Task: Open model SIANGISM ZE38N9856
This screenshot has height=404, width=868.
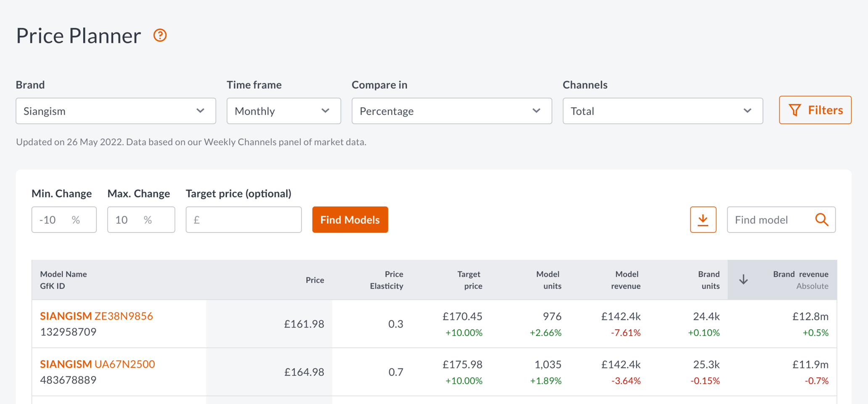Action: (x=96, y=316)
